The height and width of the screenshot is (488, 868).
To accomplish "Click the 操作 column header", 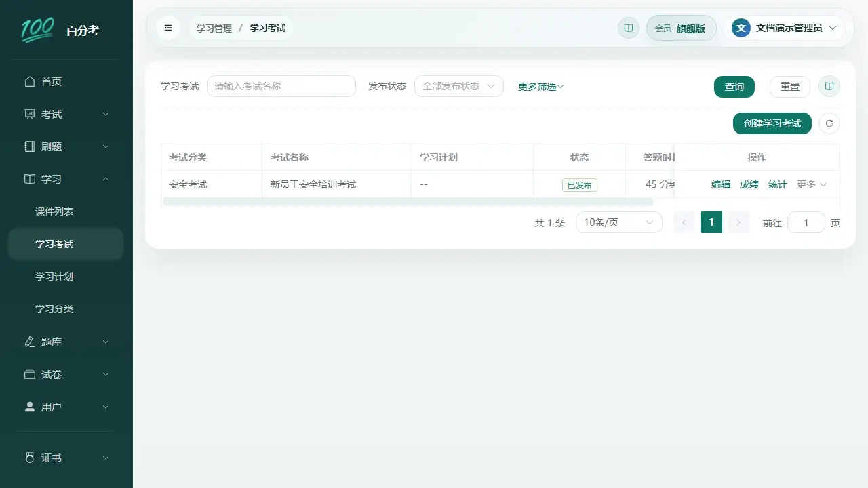I will (757, 157).
